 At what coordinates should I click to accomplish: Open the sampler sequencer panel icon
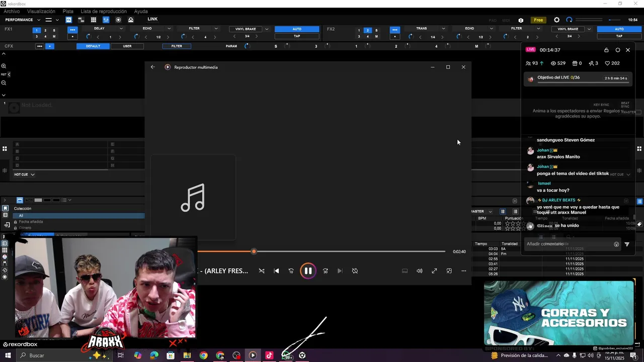81,20
